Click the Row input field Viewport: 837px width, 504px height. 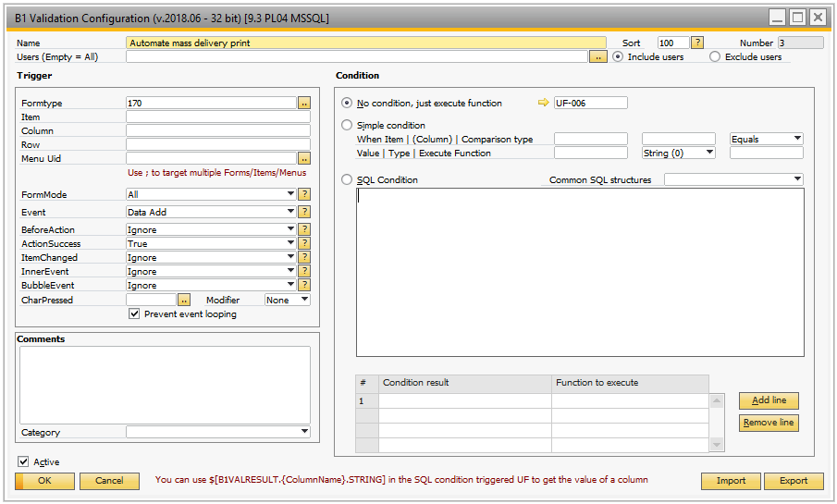pyautogui.click(x=217, y=144)
